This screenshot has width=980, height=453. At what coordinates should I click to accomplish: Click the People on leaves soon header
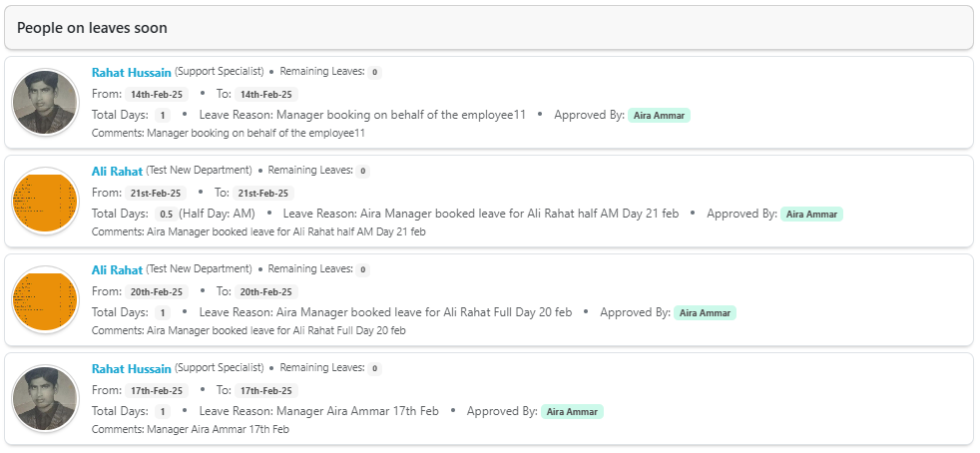pos(92,28)
